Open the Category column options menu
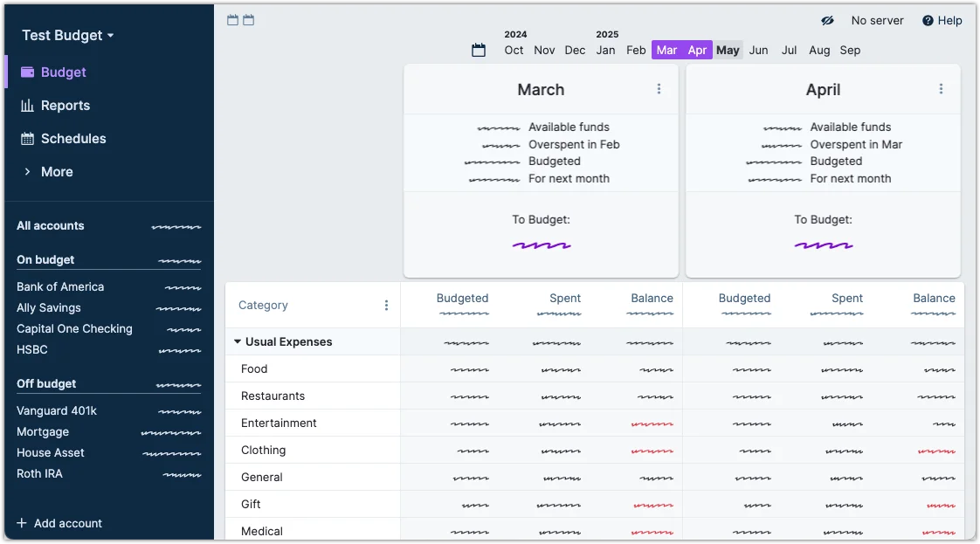 pos(386,306)
